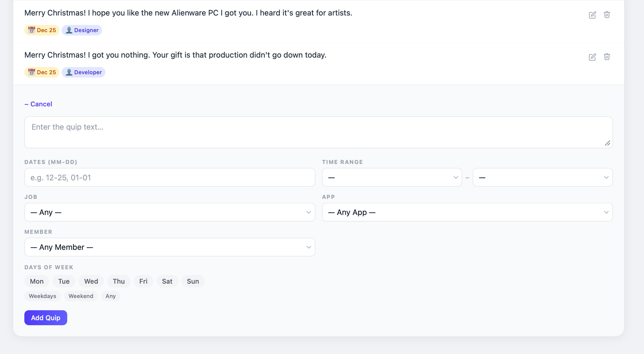
Task: Delete the Developer Christmas quip
Action: coord(607,57)
